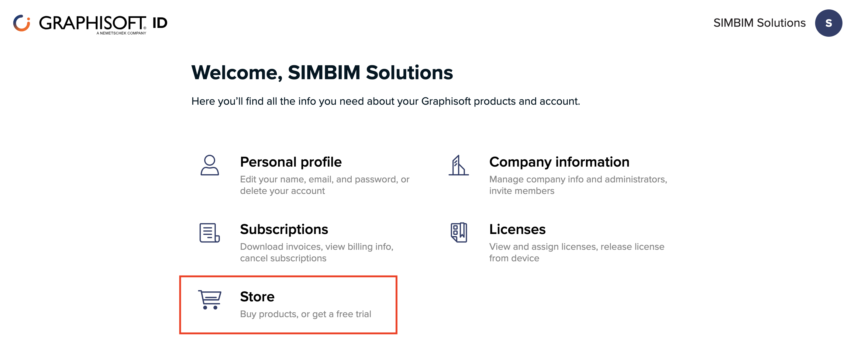Open the Subscriptions heading link
868x349 pixels.
click(x=284, y=229)
